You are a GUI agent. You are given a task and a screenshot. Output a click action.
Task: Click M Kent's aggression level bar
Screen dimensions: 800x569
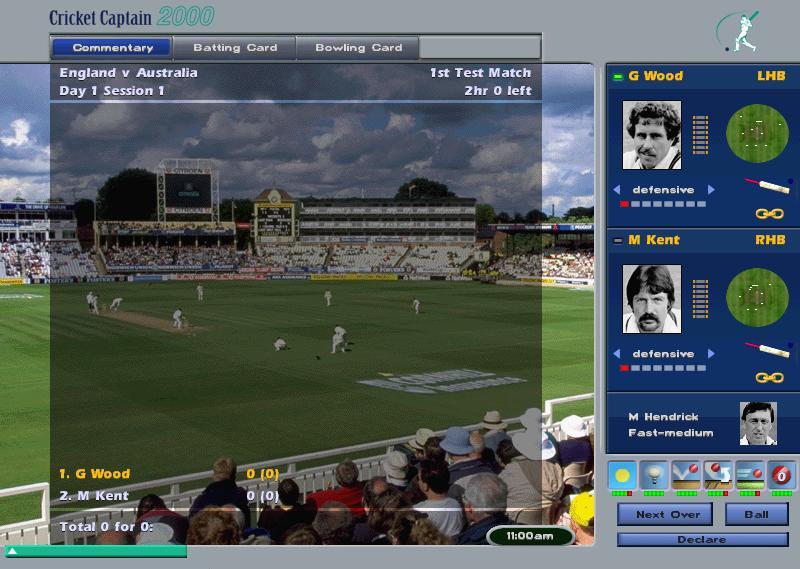(663, 368)
